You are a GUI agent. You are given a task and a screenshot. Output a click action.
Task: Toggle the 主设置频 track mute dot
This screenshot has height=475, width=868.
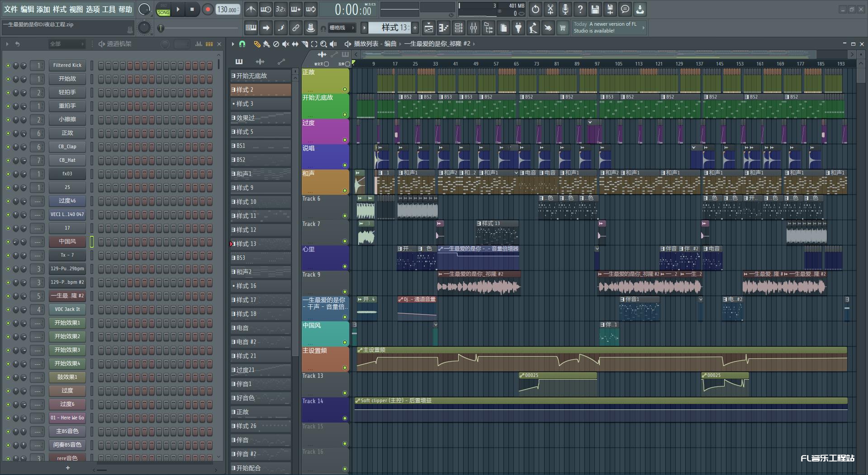[345, 368]
